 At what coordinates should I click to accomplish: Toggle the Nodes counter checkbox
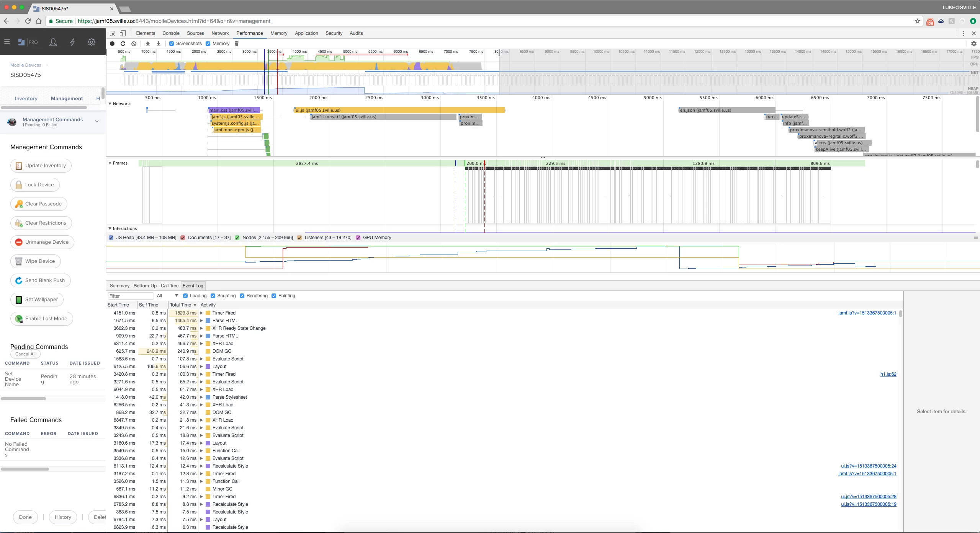(x=237, y=238)
